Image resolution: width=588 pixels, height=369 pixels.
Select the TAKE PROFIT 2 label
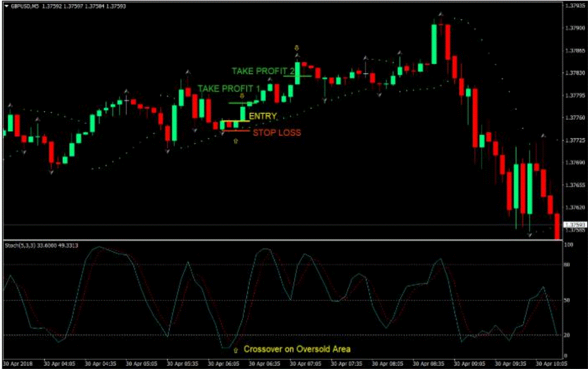point(263,71)
